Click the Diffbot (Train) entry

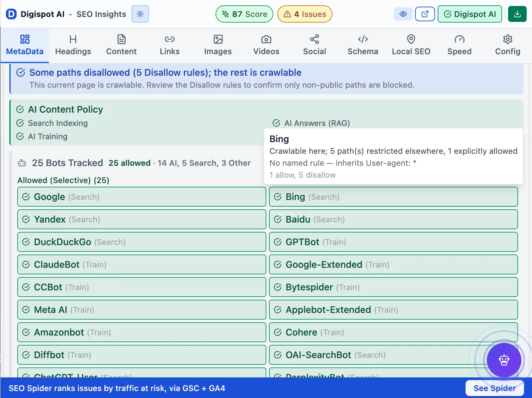click(142, 355)
